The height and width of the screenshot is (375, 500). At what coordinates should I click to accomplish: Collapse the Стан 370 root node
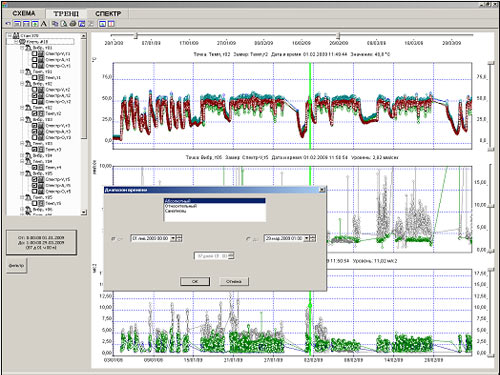click(10, 35)
